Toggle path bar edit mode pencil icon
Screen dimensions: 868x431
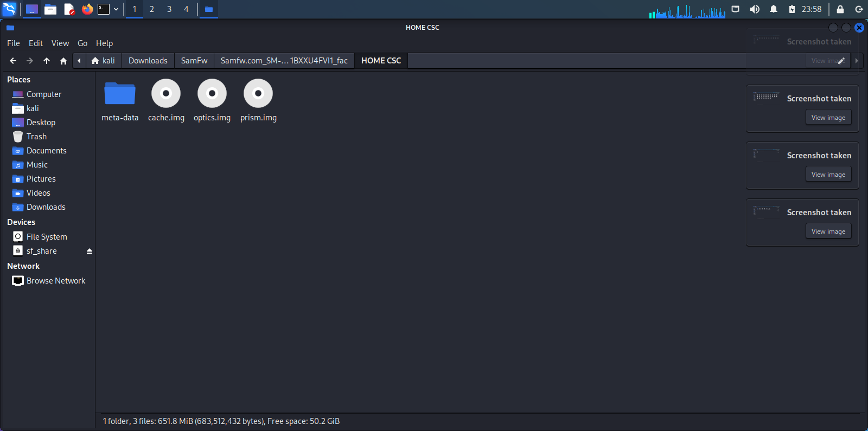pos(841,61)
